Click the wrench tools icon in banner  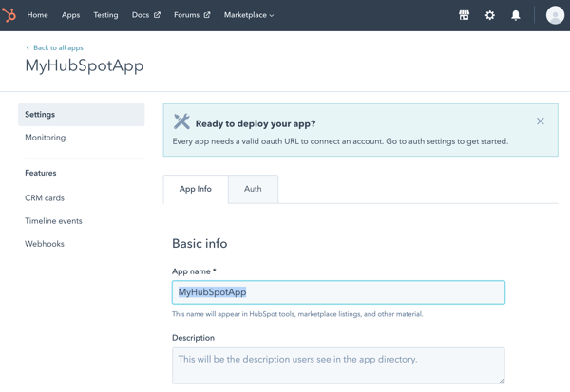pyautogui.click(x=181, y=122)
